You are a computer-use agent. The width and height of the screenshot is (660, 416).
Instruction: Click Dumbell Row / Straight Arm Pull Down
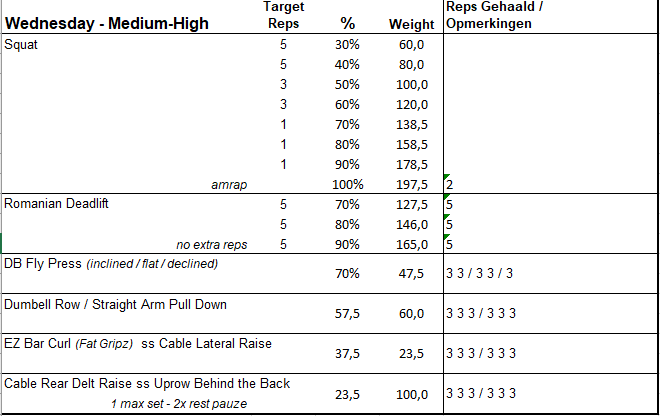[115, 303]
